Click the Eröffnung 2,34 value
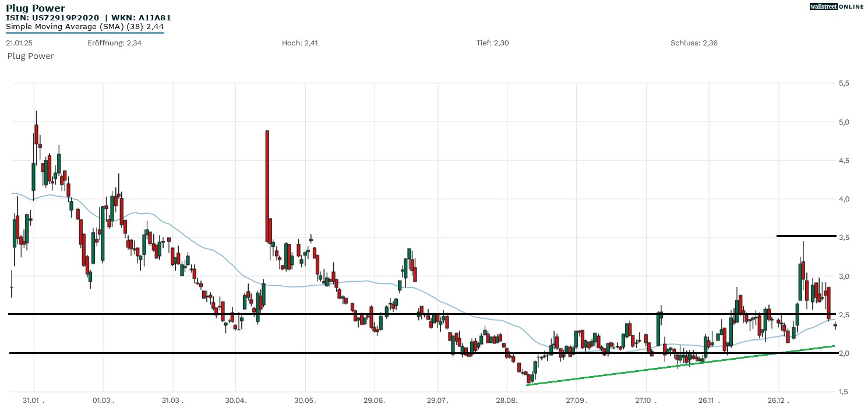868x404 pixels. coord(114,43)
